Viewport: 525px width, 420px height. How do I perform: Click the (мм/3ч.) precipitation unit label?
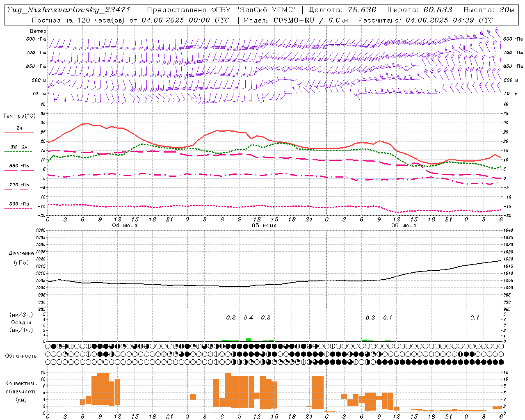tap(21, 315)
